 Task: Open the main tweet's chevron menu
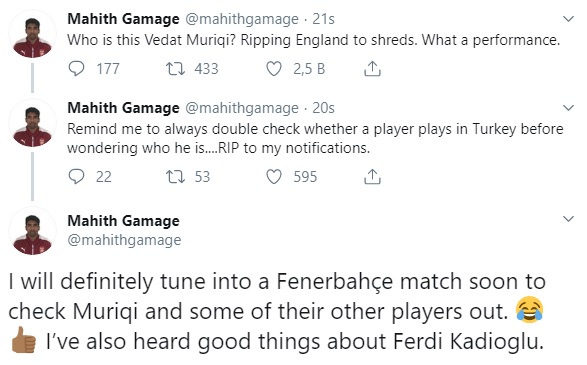coord(569,219)
